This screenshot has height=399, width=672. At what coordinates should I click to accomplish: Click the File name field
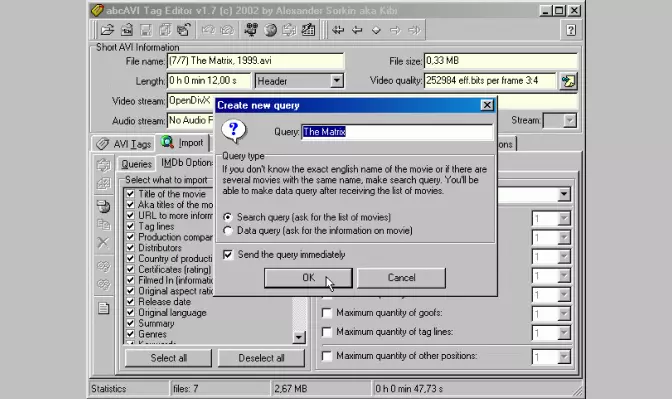tap(255, 61)
